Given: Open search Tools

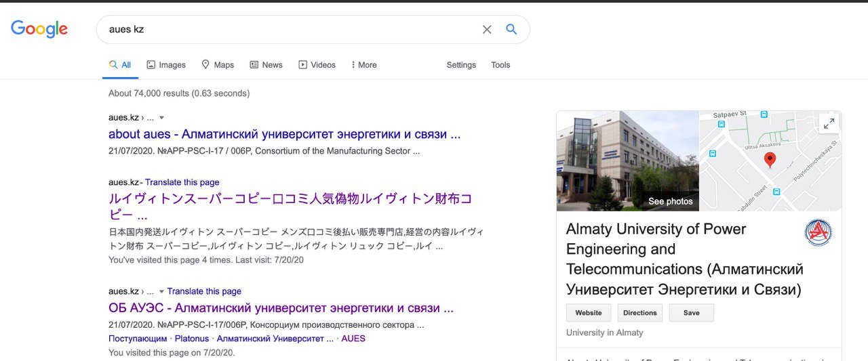Looking at the screenshot, I should (x=500, y=65).
